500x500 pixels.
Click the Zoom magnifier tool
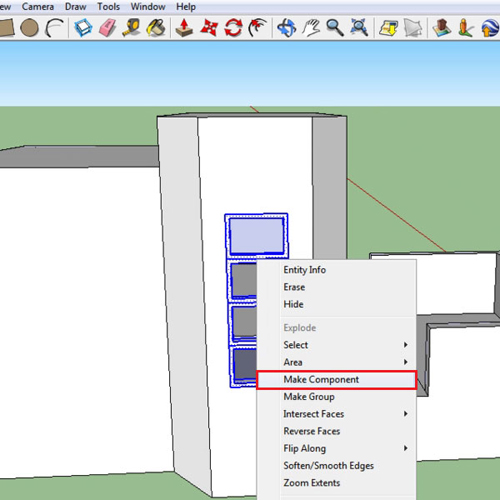point(335,28)
